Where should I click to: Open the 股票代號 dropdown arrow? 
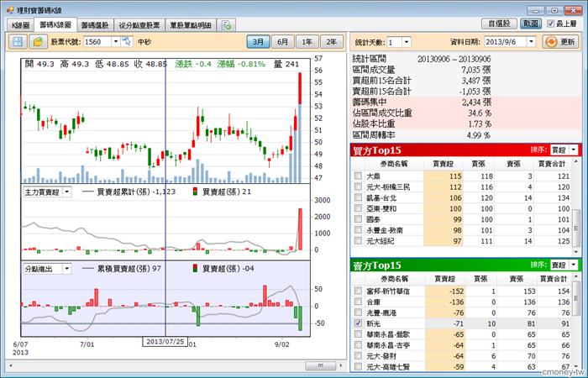[116, 42]
